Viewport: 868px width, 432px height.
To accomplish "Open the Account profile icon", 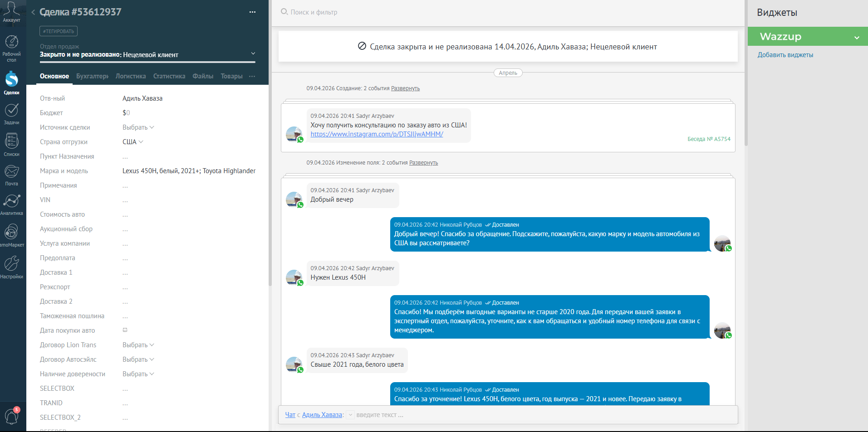I will click(x=11, y=11).
